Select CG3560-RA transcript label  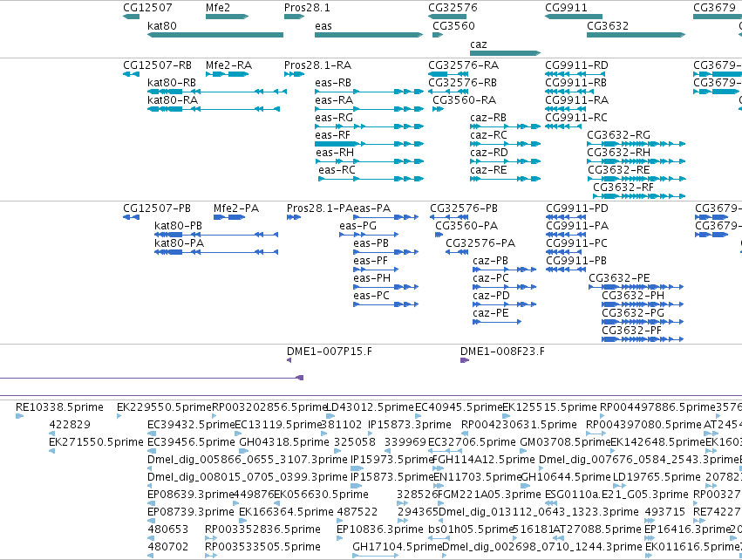tap(464, 100)
